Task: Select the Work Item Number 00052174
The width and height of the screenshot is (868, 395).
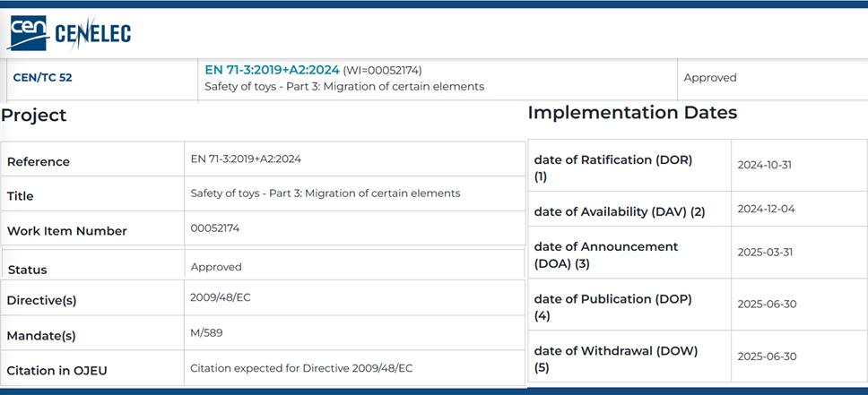Action: point(215,228)
